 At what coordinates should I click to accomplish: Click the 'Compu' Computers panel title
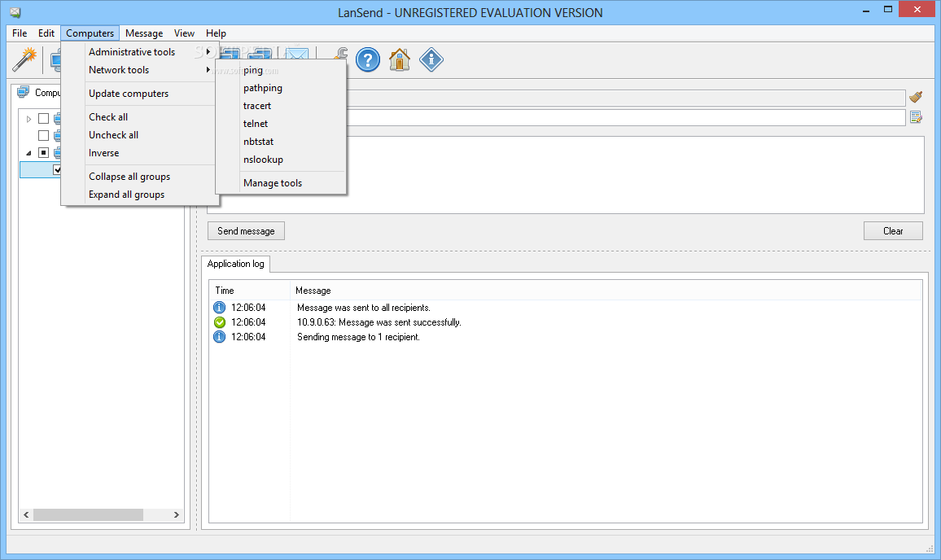point(47,93)
